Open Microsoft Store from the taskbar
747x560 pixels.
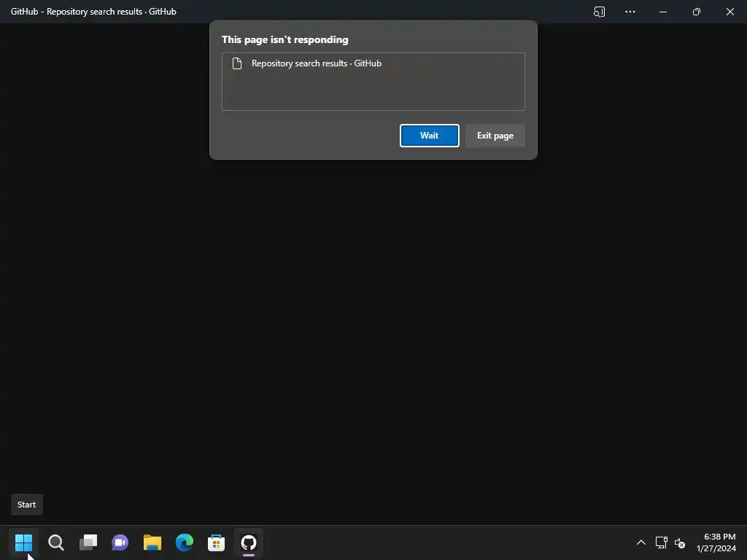pyautogui.click(x=216, y=542)
